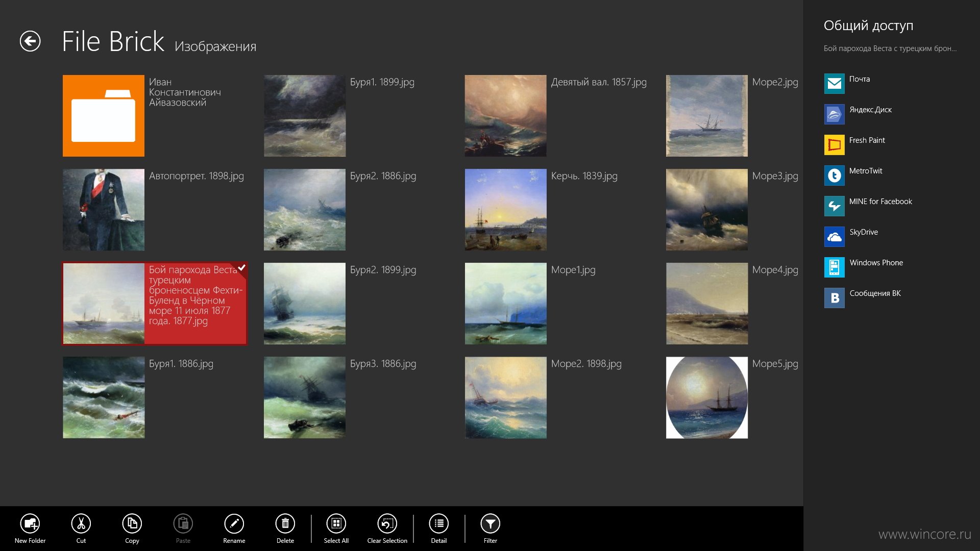Viewport: 980px width, 551px height.
Task: Select the Море3.jpg thumbnail
Action: [x=707, y=210]
